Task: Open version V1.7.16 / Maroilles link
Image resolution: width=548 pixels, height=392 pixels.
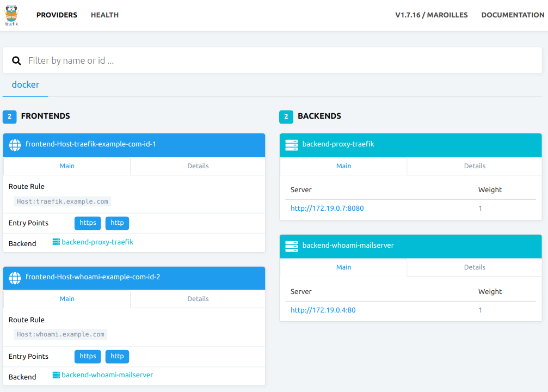Action: coord(431,15)
